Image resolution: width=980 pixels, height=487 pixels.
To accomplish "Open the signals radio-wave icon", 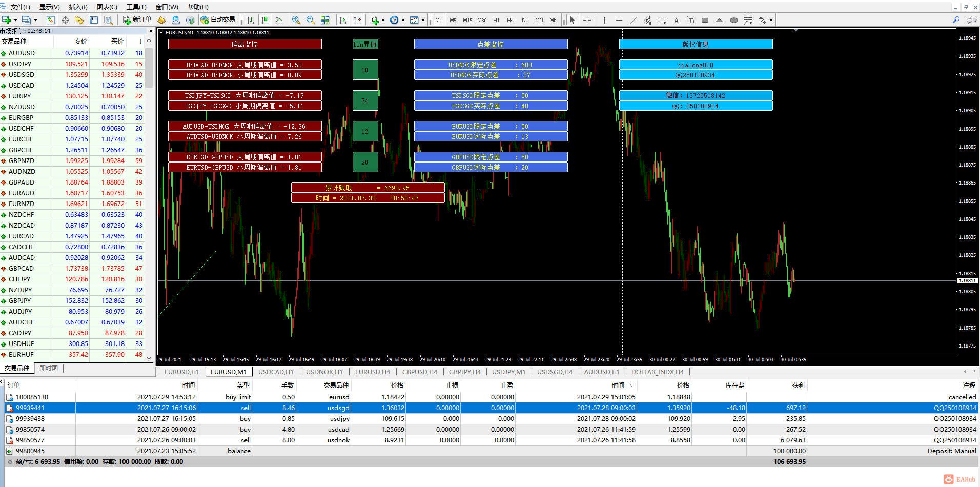I will [x=190, y=20].
